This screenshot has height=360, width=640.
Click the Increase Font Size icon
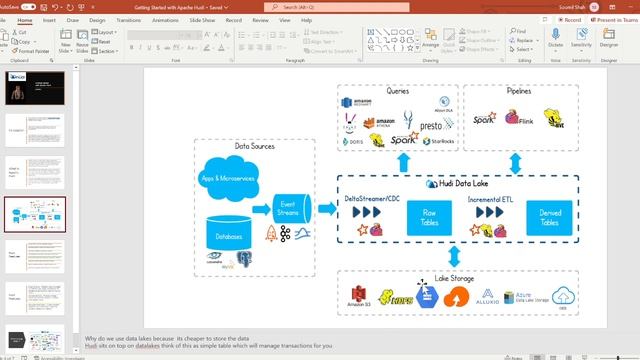point(207,36)
